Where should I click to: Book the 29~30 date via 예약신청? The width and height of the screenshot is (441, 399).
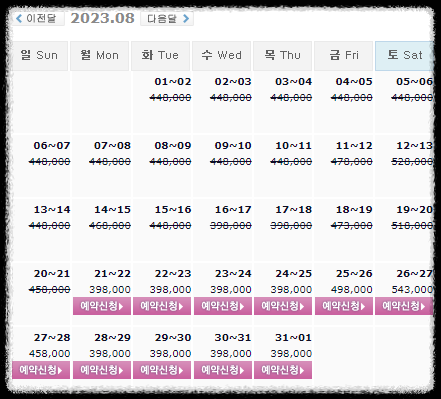click(x=162, y=370)
